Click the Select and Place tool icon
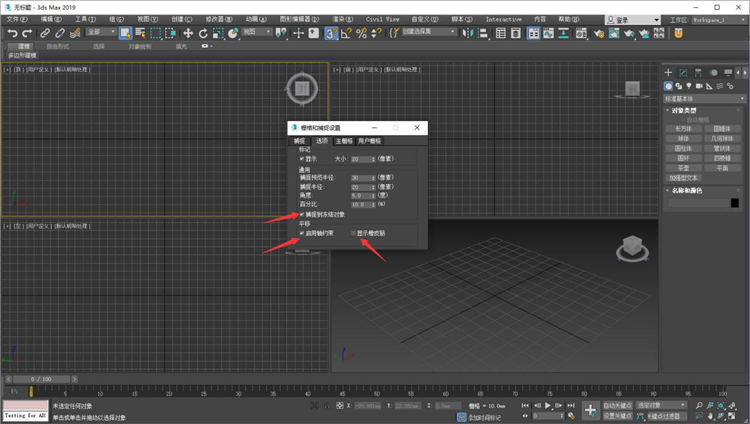 coord(233,33)
